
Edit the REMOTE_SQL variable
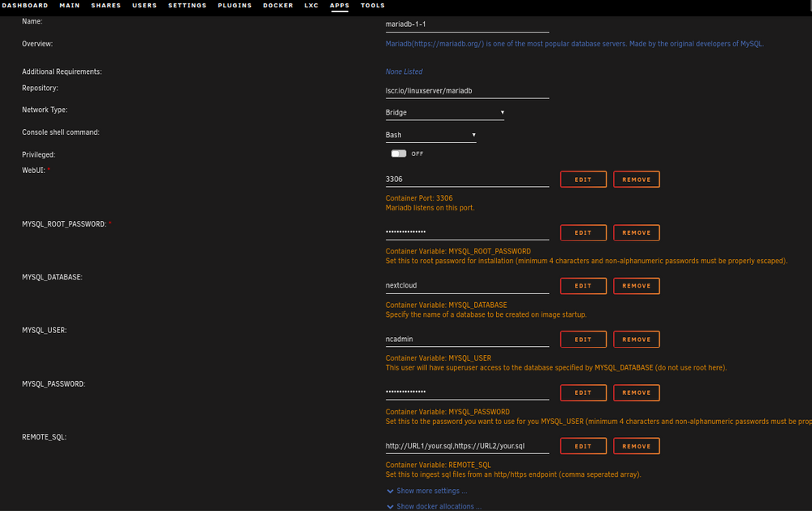pyautogui.click(x=583, y=446)
